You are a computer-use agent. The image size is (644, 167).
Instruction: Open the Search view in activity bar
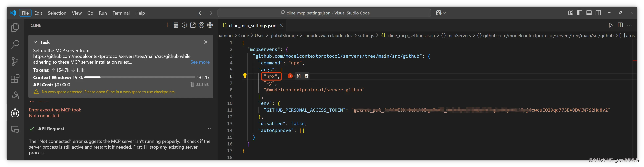[x=15, y=44]
